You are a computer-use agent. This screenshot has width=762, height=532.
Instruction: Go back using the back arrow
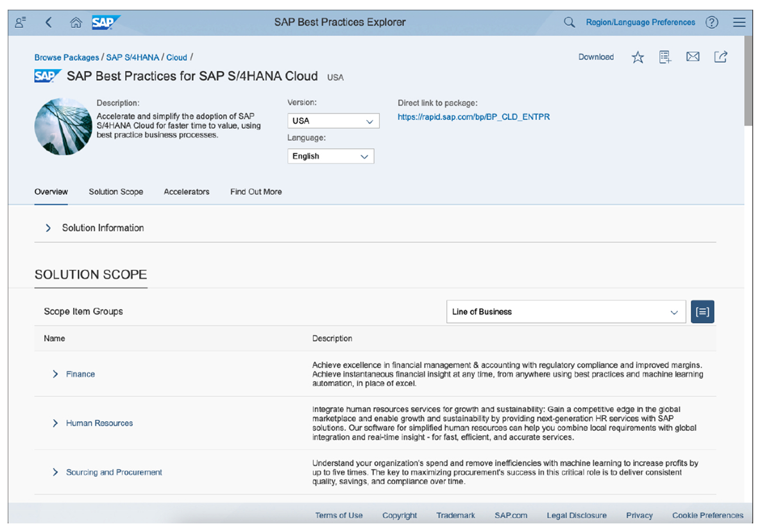pyautogui.click(x=49, y=22)
